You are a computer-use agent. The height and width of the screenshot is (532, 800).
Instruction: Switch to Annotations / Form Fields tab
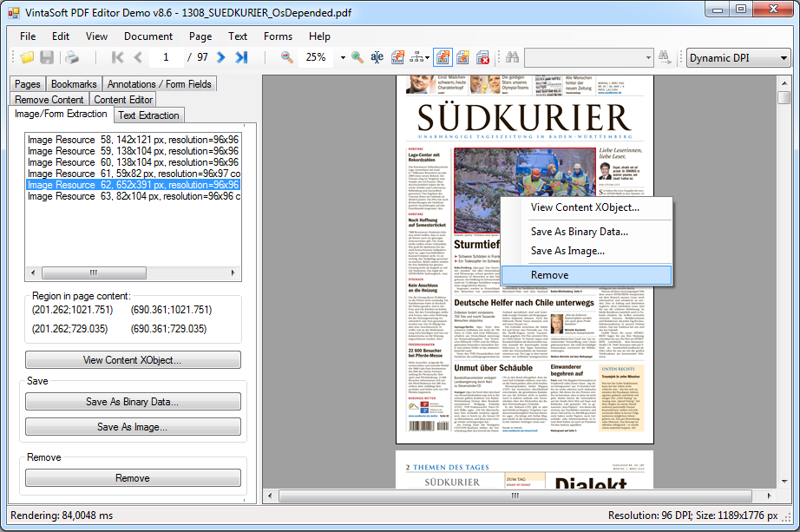[159, 83]
